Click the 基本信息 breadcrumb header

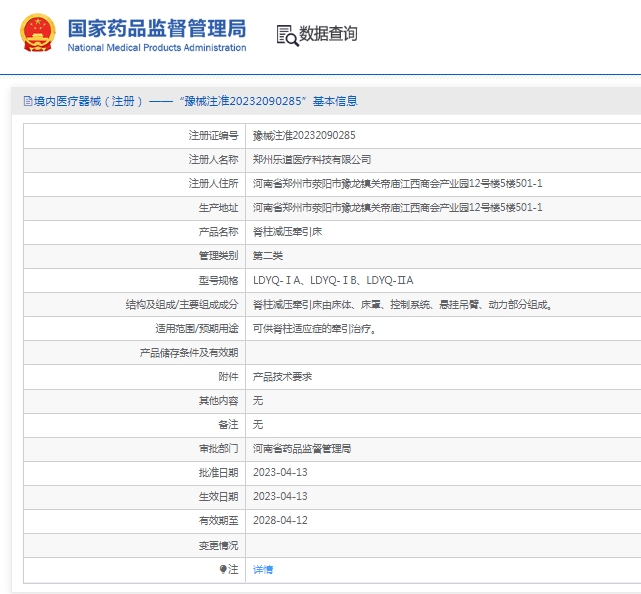(x=335, y=101)
